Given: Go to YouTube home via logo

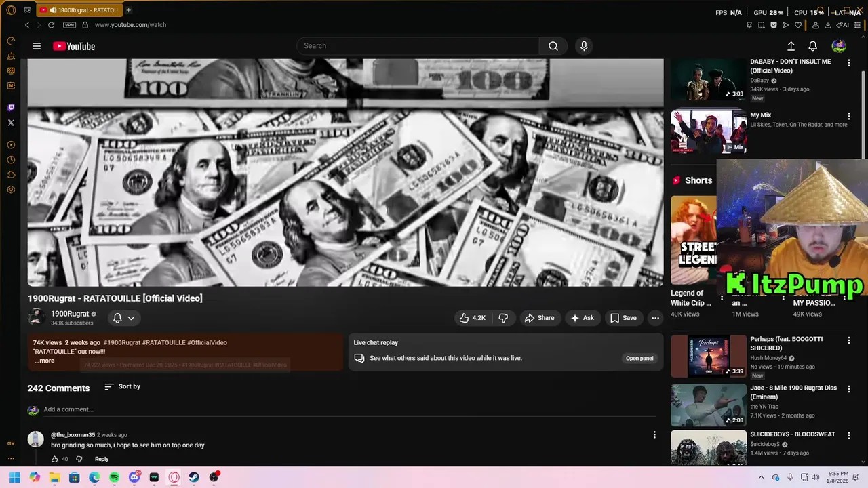Looking at the screenshot, I should click(x=74, y=46).
